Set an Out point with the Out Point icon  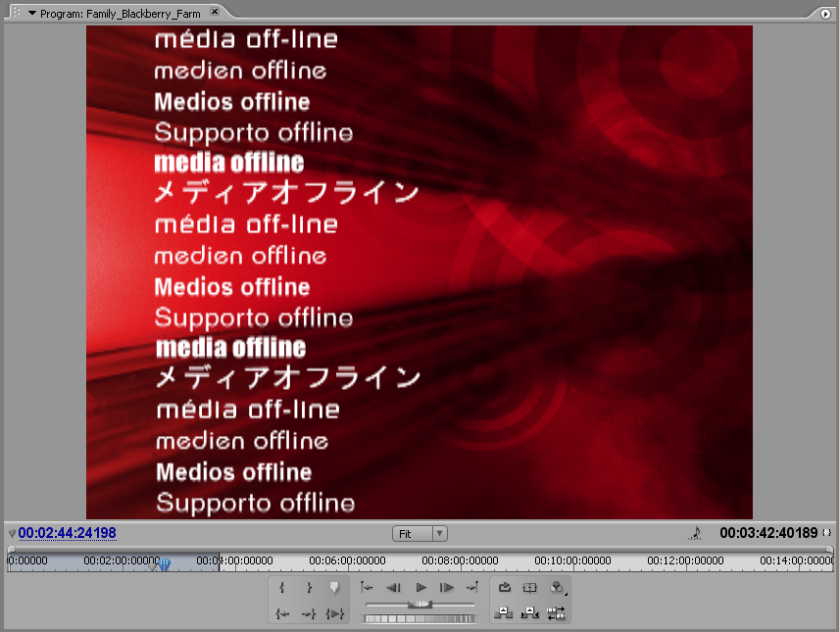click(x=308, y=587)
